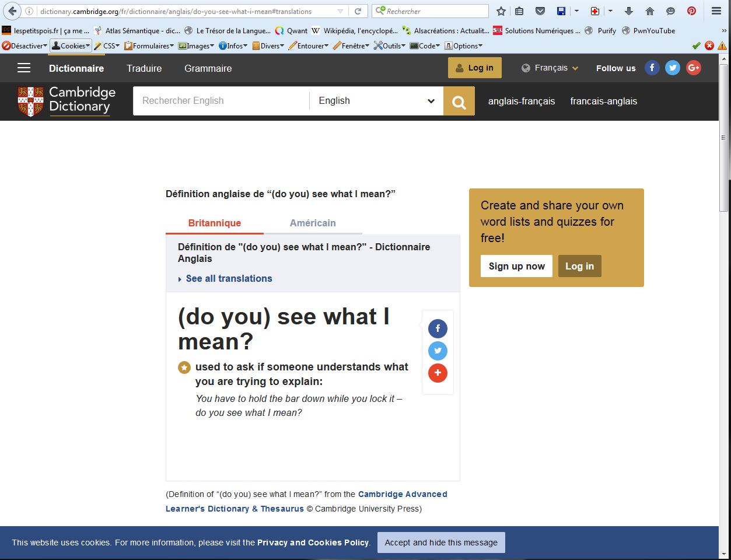This screenshot has width=731, height=560.
Task: Open the Images developer menu
Action: tap(196, 45)
